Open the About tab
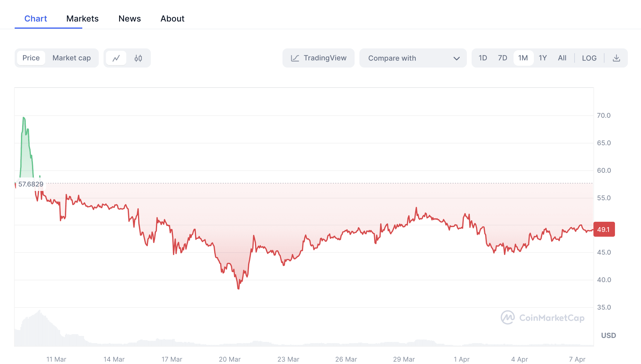 [x=172, y=19]
